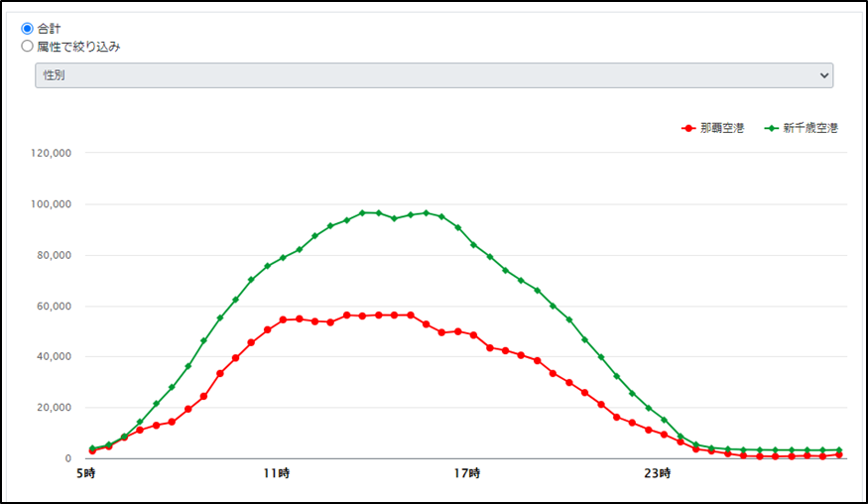
Task: Click the 合計 label text
Action: (x=49, y=28)
